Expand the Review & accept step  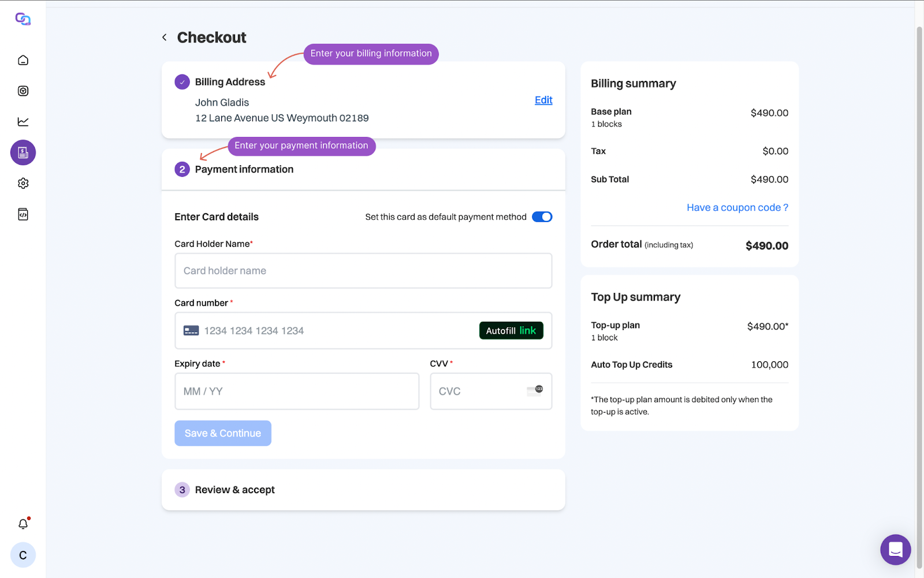[234, 490]
